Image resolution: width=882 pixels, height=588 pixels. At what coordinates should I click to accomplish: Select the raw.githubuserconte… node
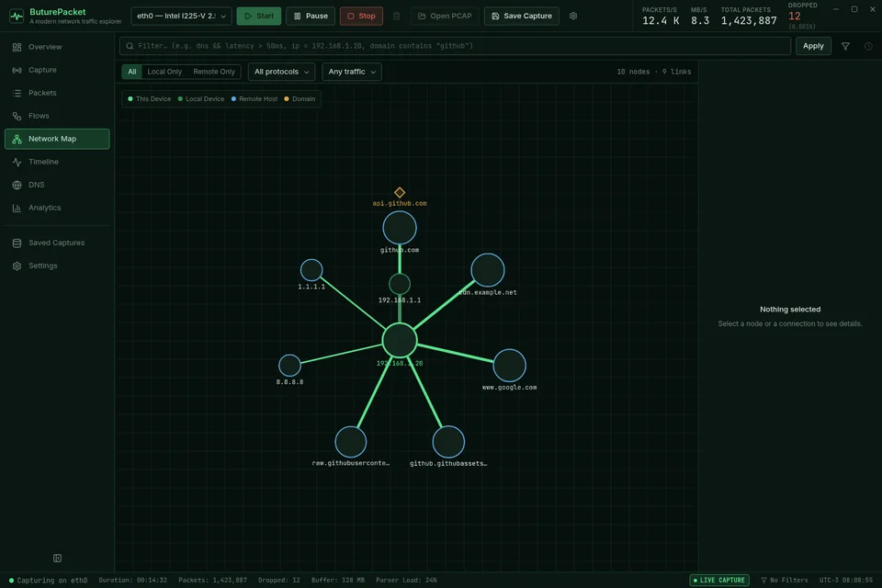pyautogui.click(x=350, y=442)
